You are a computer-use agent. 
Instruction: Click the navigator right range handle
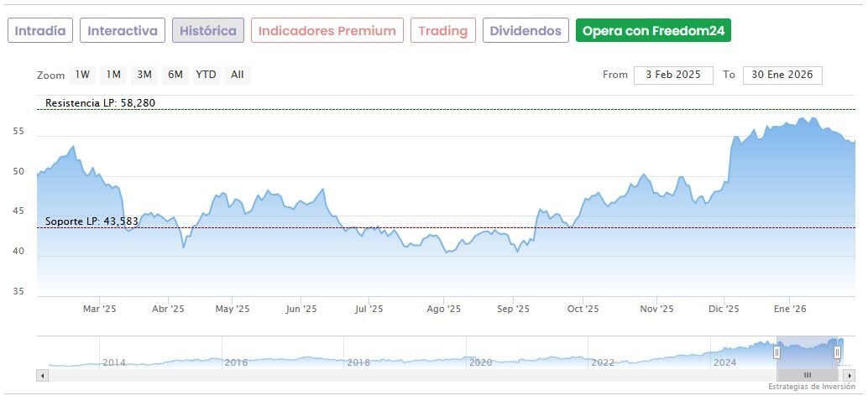click(837, 352)
